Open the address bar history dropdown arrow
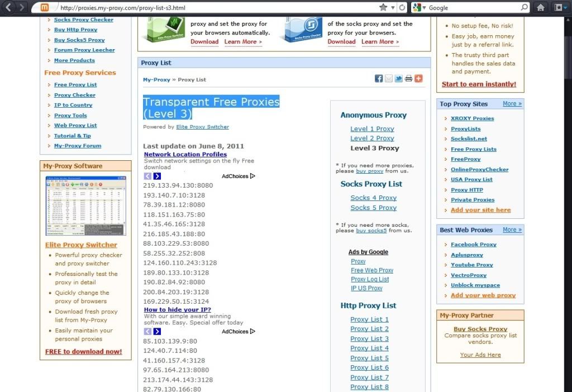Viewport: 572px width, 392px height. (393, 8)
